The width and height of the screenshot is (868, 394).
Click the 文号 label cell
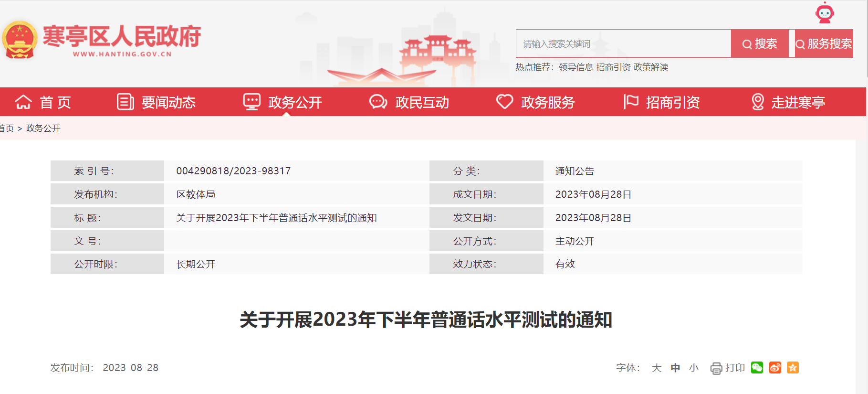click(107, 241)
